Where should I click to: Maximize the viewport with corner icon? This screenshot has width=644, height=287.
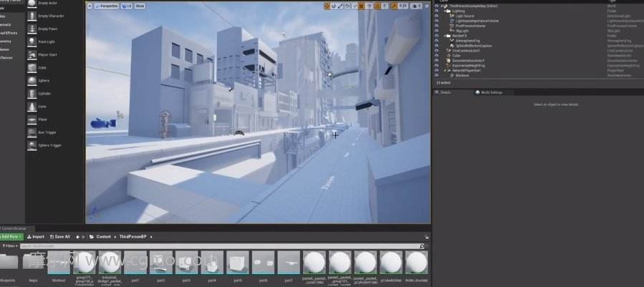pyautogui.click(x=426, y=6)
